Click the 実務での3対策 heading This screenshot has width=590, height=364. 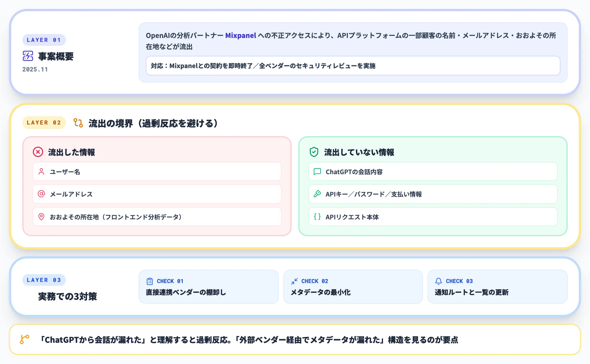[67, 296]
